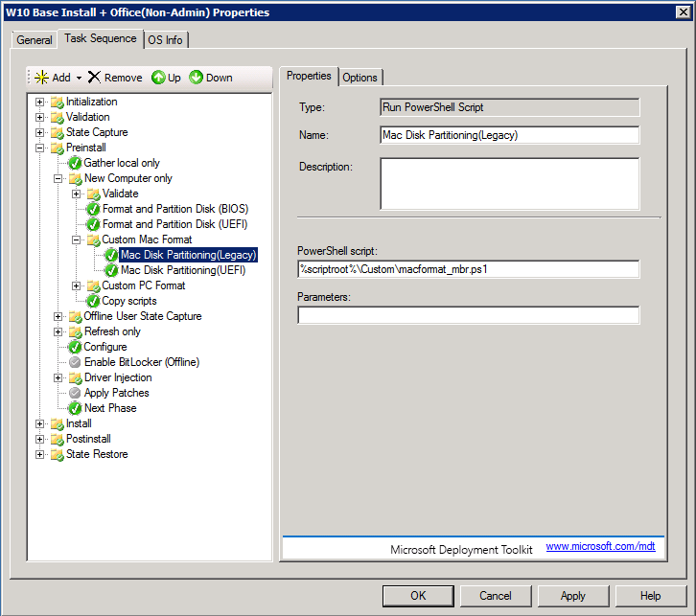Click the Preinstall folder icon
The width and height of the screenshot is (696, 616).
tap(58, 148)
